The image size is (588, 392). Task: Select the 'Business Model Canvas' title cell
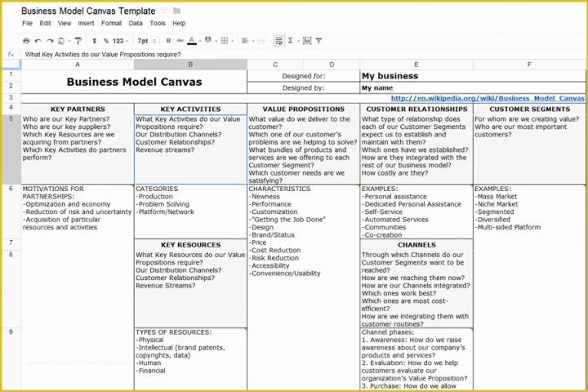coord(134,82)
